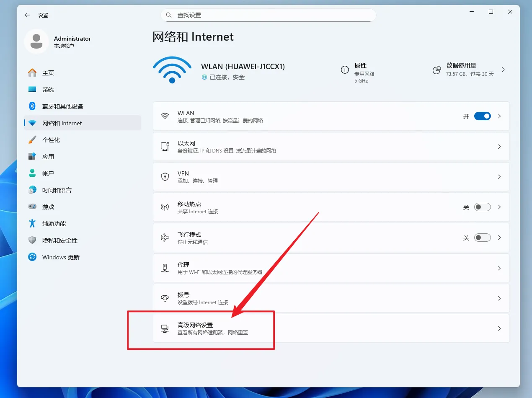The width and height of the screenshot is (532, 398).
Task: Select 个性化 in the sidebar
Action: pos(83,140)
